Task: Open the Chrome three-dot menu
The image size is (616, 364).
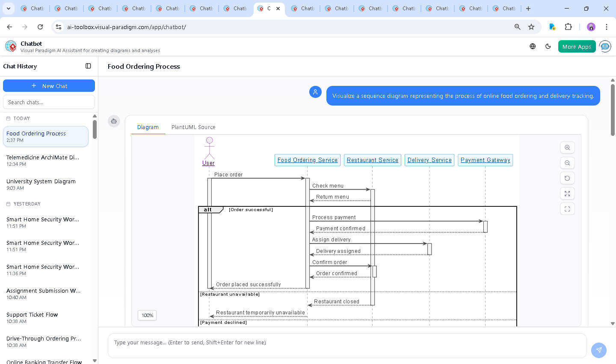Action: (x=606, y=27)
